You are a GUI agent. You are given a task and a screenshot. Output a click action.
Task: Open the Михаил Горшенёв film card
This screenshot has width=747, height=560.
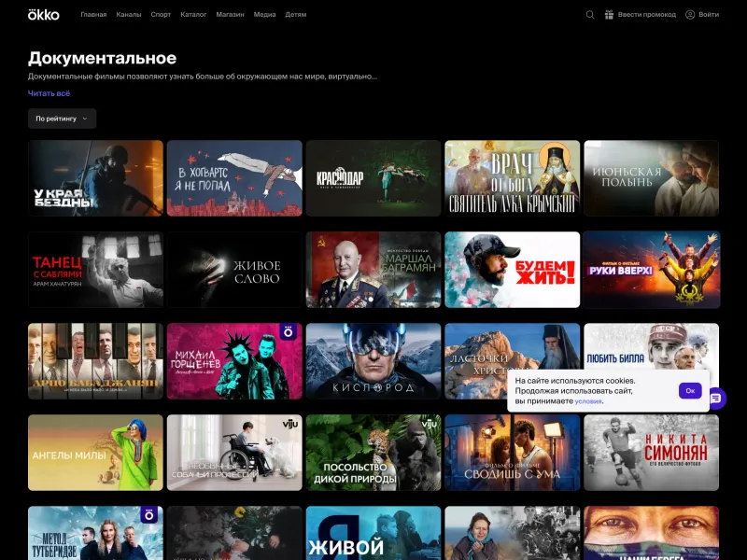click(234, 361)
